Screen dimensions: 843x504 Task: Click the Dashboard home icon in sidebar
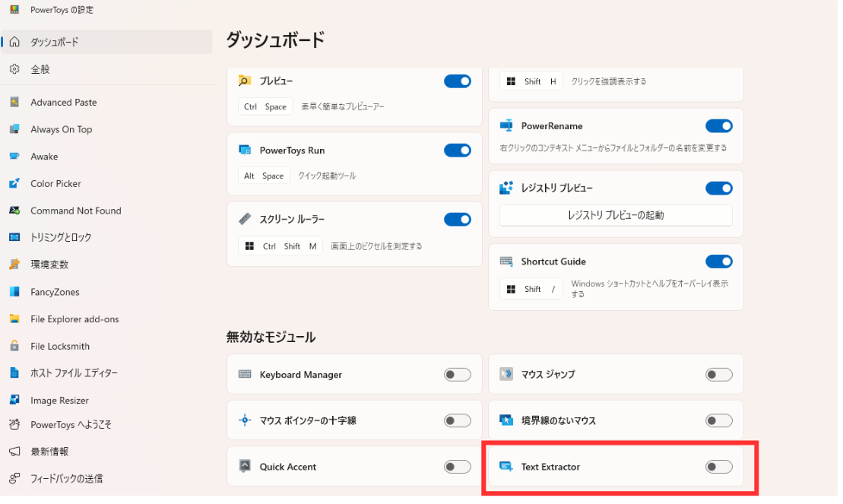[x=14, y=42]
